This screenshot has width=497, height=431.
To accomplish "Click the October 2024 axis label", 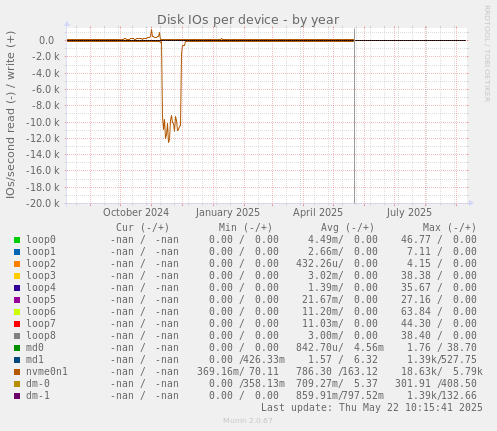I will click(136, 212).
